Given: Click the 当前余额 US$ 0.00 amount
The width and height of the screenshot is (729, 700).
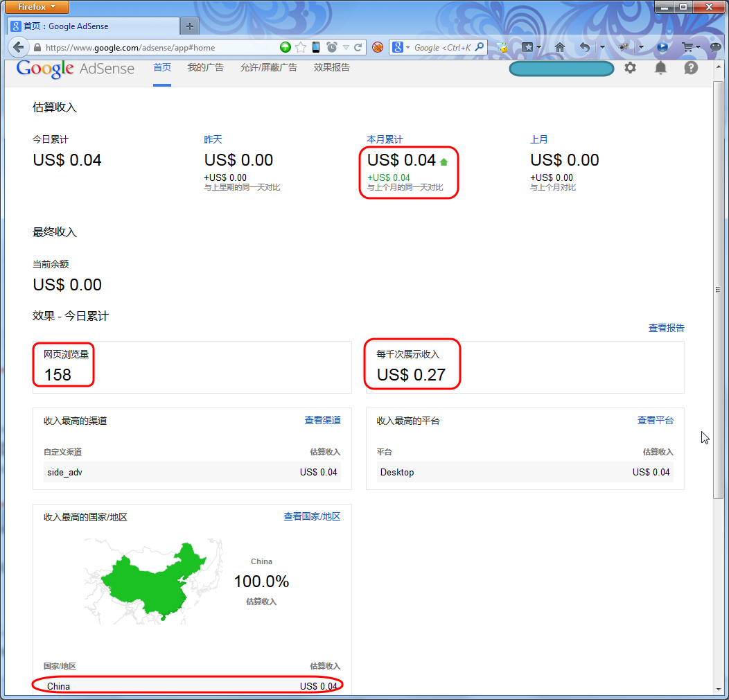Looking at the screenshot, I should pyautogui.click(x=67, y=285).
